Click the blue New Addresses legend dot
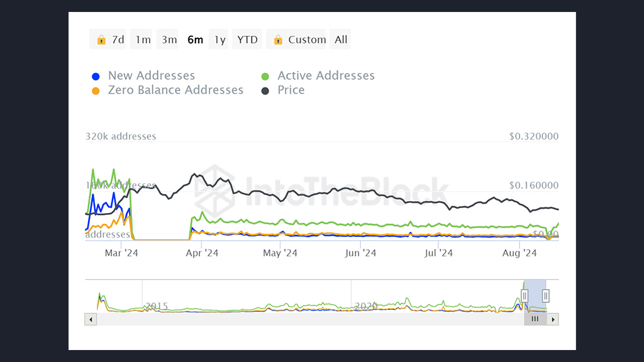 pos(96,76)
